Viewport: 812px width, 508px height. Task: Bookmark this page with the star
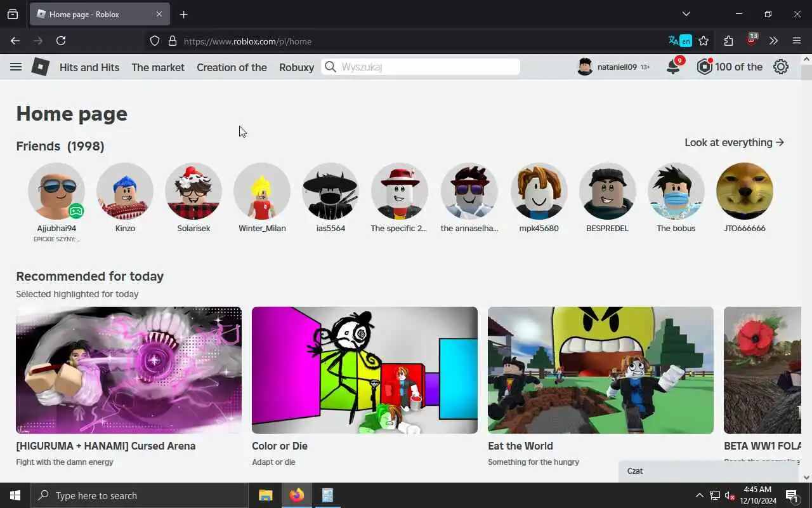[704, 41]
